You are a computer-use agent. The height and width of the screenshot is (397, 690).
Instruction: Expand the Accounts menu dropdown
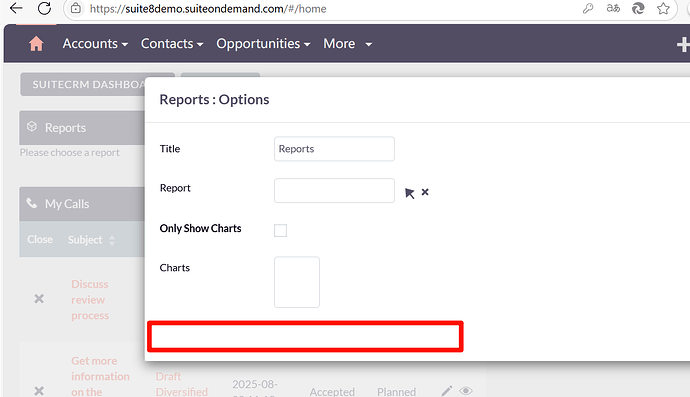click(95, 44)
